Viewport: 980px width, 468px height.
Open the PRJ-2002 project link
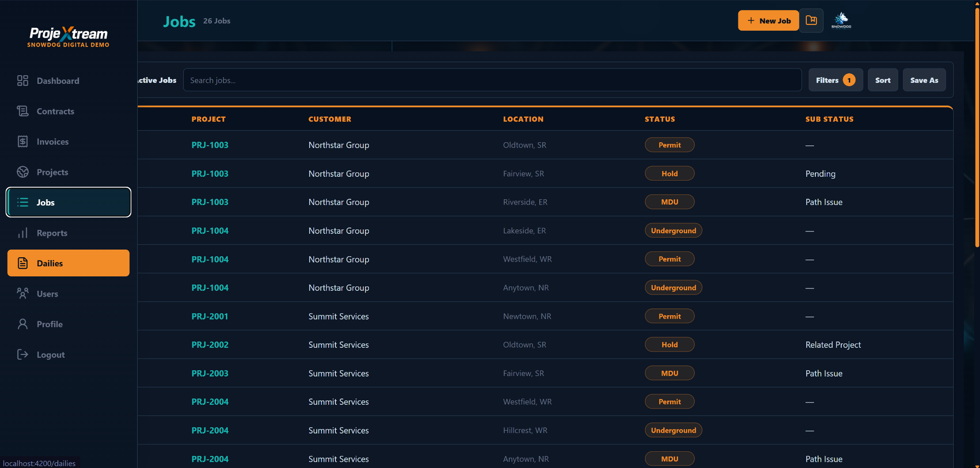[x=210, y=344]
